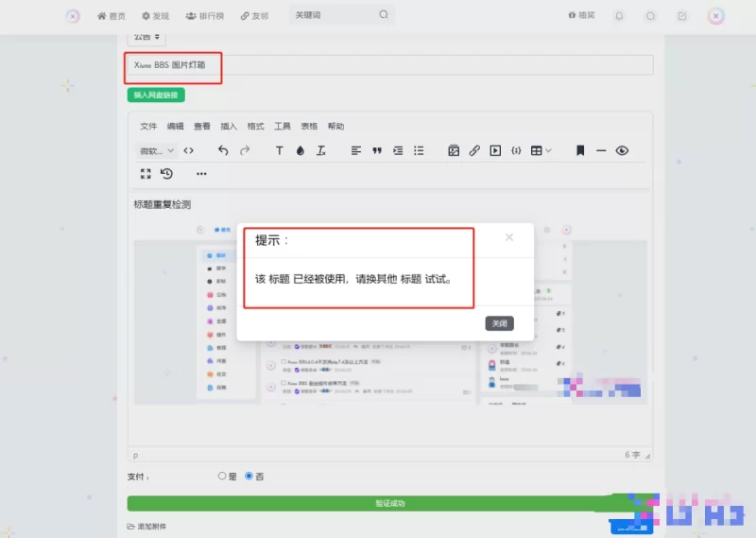Toggle the preview eye icon
Image resolution: width=756 pixels, height=538 pixels.
pos(622,150)
